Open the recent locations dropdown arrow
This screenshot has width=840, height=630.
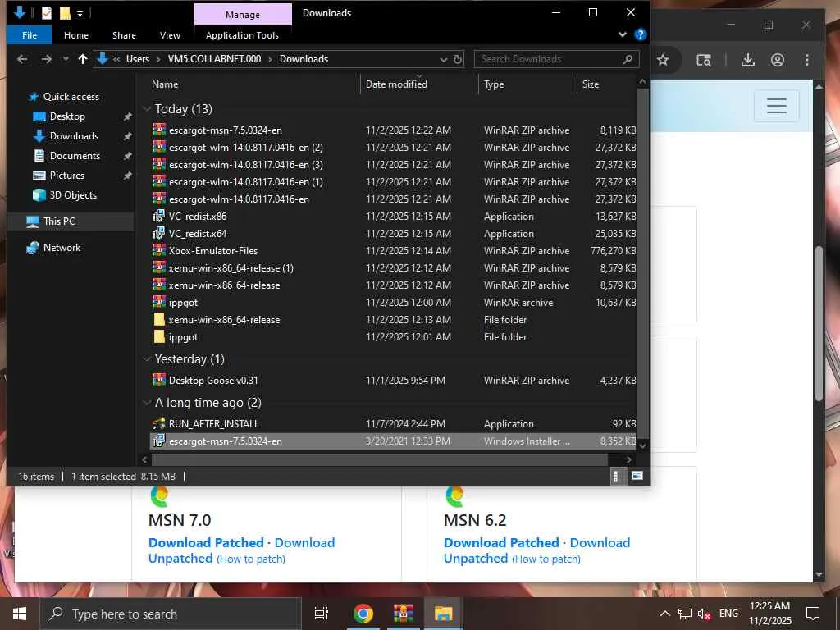[66, 59]
